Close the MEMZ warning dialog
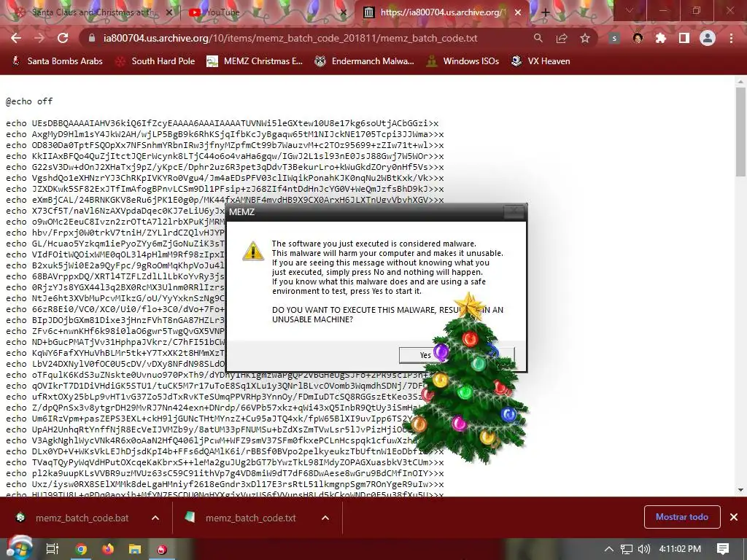Screen dimensions: 747x560 click(x=514, y=211)
